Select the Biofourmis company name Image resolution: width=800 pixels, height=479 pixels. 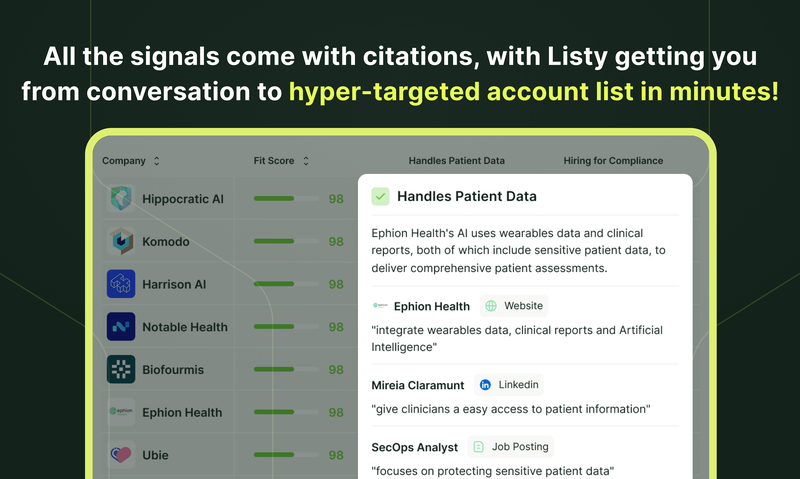point(173,370)
